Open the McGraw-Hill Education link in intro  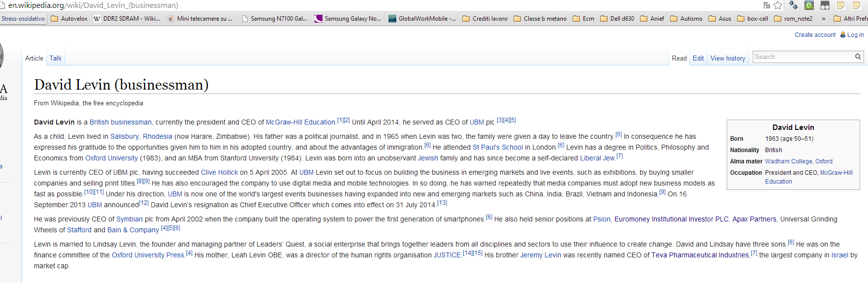tap(300, 122)
